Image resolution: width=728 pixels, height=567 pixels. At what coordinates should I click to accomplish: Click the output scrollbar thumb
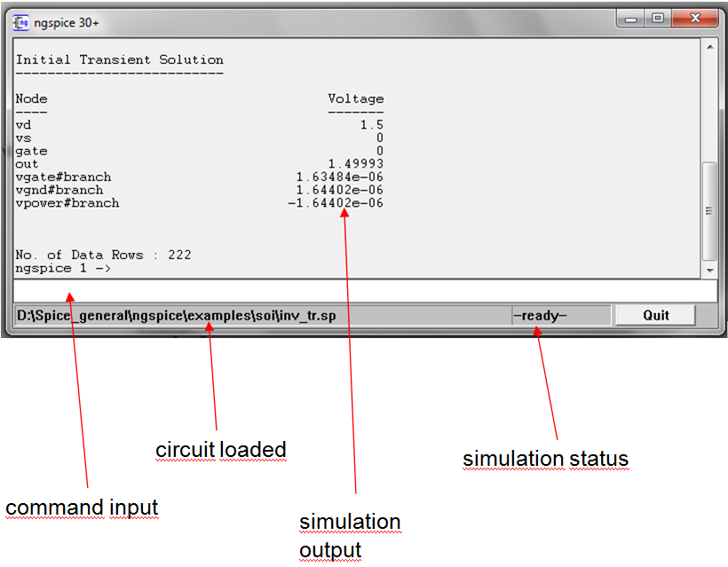708,209
